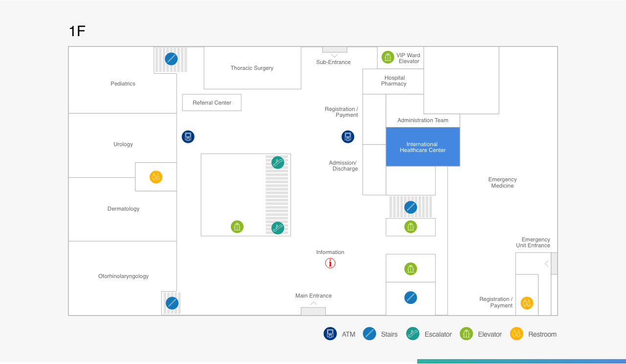Screen dimensions: 626x364
Task: Click the stairs icon below Otorhinolaryngology
Action: coord(172,303)
